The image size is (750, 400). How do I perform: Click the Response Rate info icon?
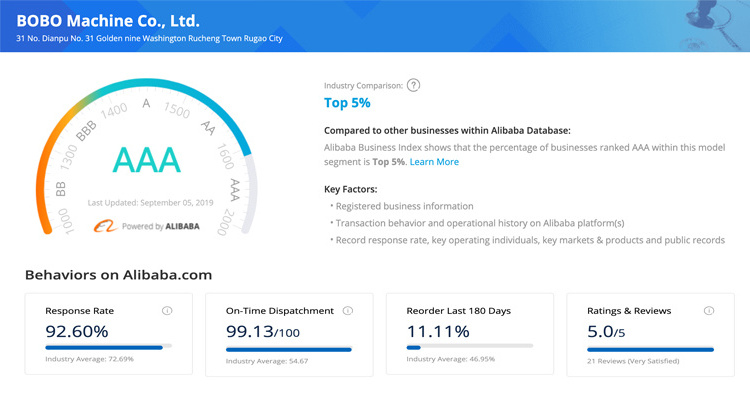[166, 310]
